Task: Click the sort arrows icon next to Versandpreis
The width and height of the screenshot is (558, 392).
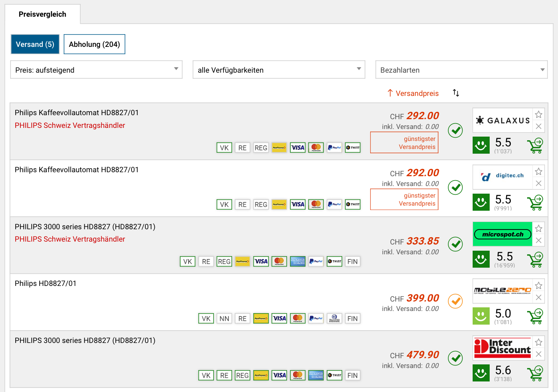Action: tap(456, 93)
